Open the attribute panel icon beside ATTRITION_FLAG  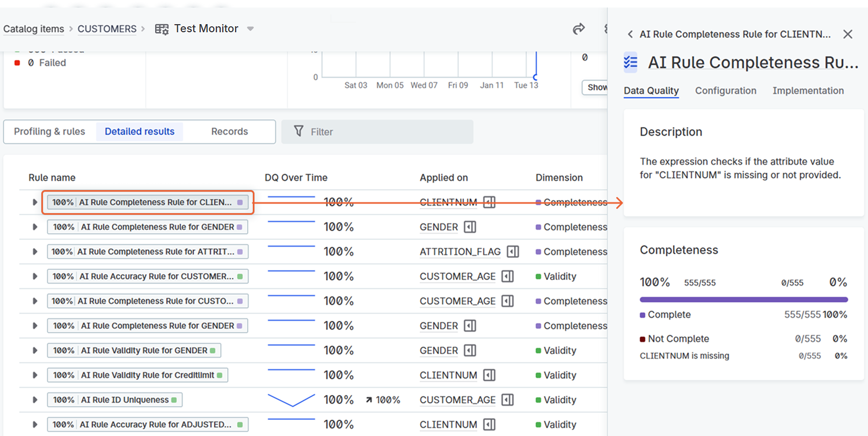point(513,252)
